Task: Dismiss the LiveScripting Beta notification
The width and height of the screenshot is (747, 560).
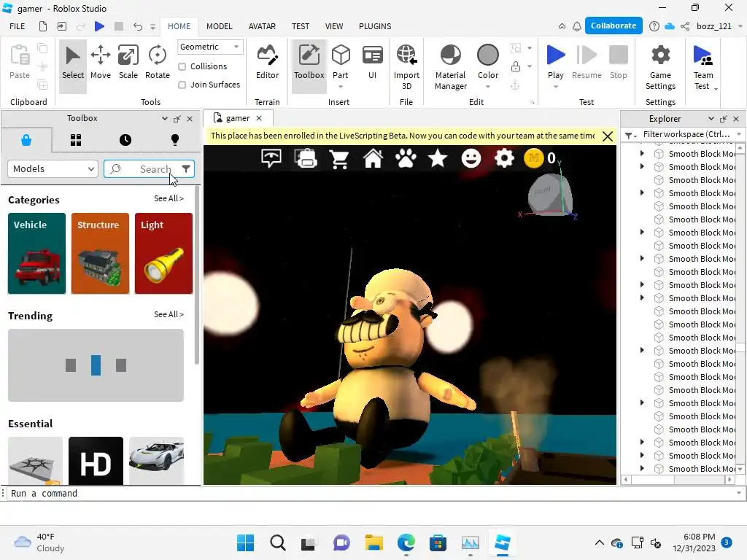Action: pyautogui.click(x=608, y=136)
